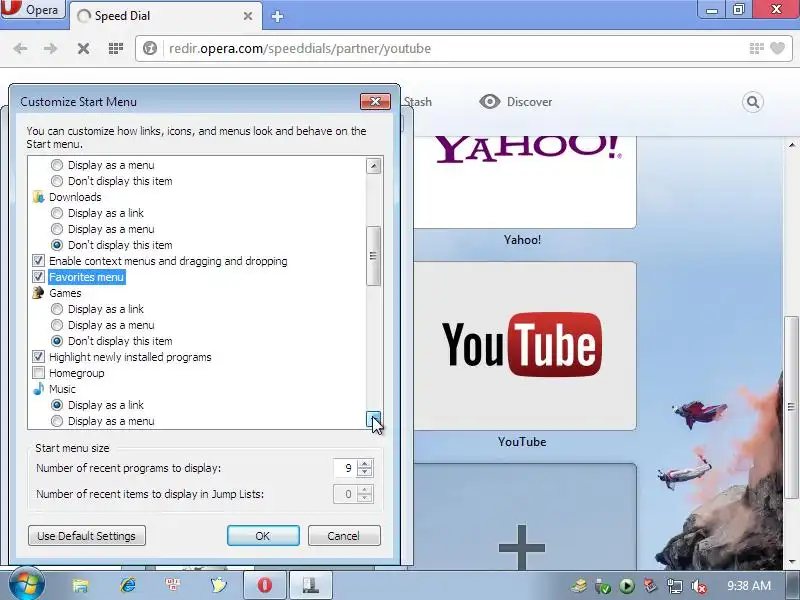Click the Jump Lists recent items field

(345, 494)
